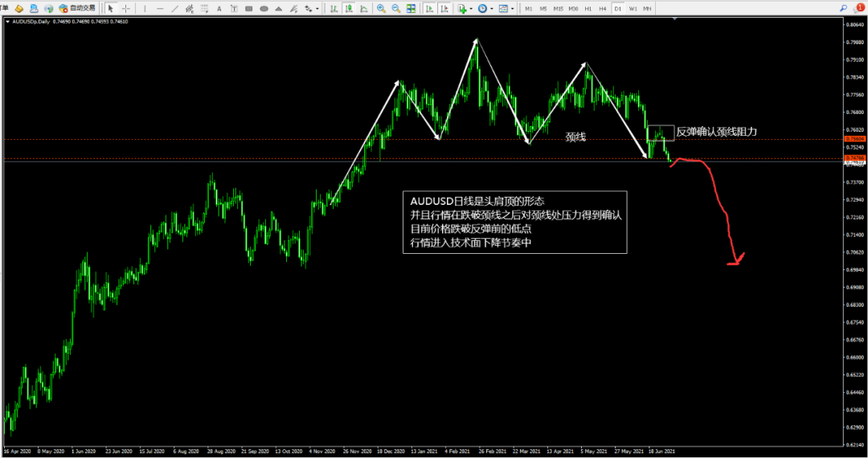The width and height of the screenshot is (868, 458).
Task: Switch to the H4 timeframe
Action: (x=603, y=8)
